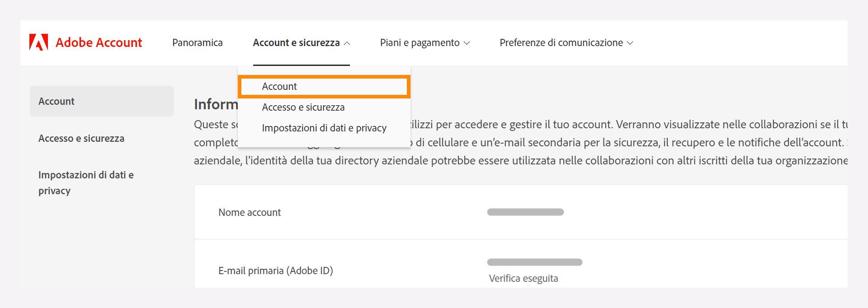Click the Verifica eseguita status text
868x308 pixels.
tap(523, 279)
